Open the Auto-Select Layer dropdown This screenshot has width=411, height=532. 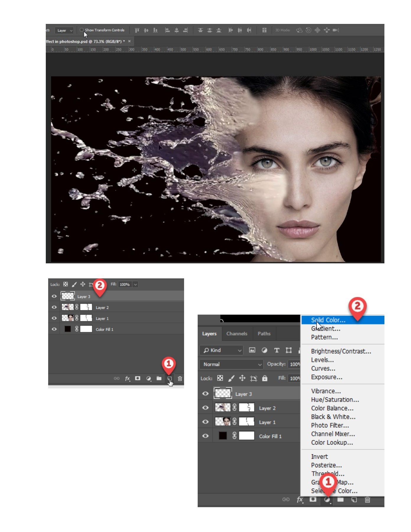point(64,30)
